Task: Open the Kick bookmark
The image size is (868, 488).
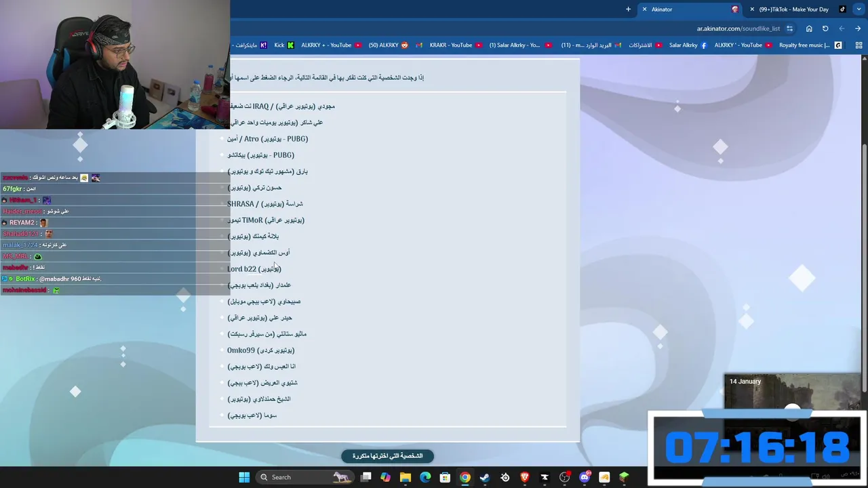Action: 284,45
